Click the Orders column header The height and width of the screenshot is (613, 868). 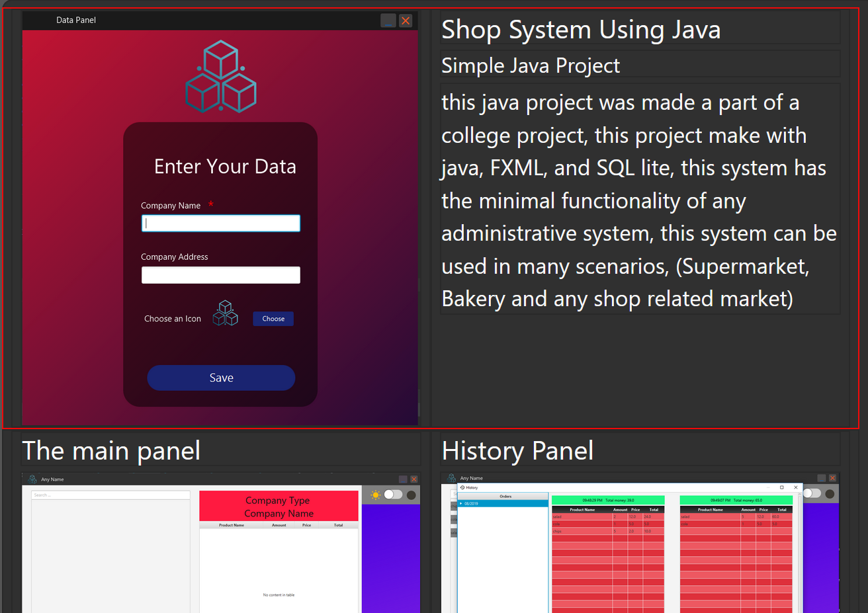505,496
